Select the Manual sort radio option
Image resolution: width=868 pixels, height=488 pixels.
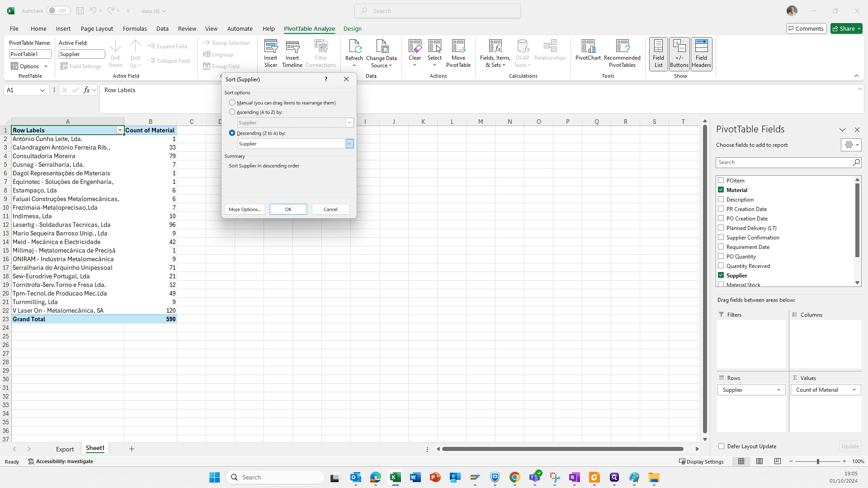tap(232, 103)
